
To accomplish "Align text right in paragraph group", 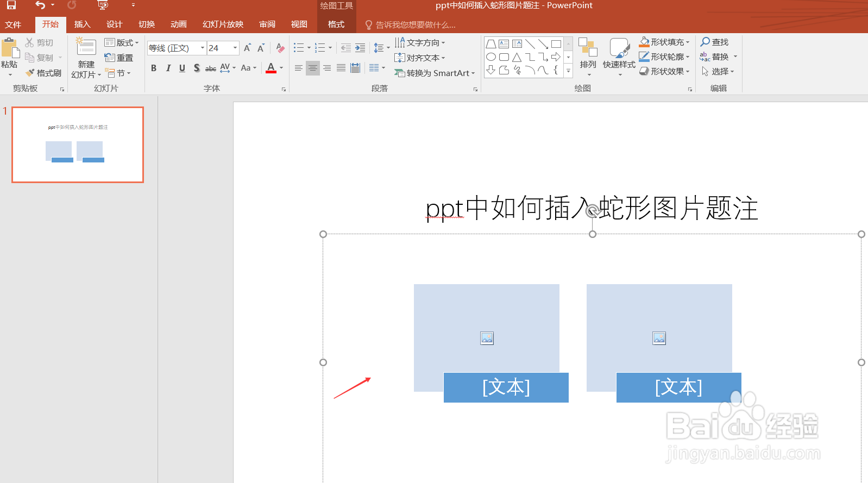I will tap(327, 68).
